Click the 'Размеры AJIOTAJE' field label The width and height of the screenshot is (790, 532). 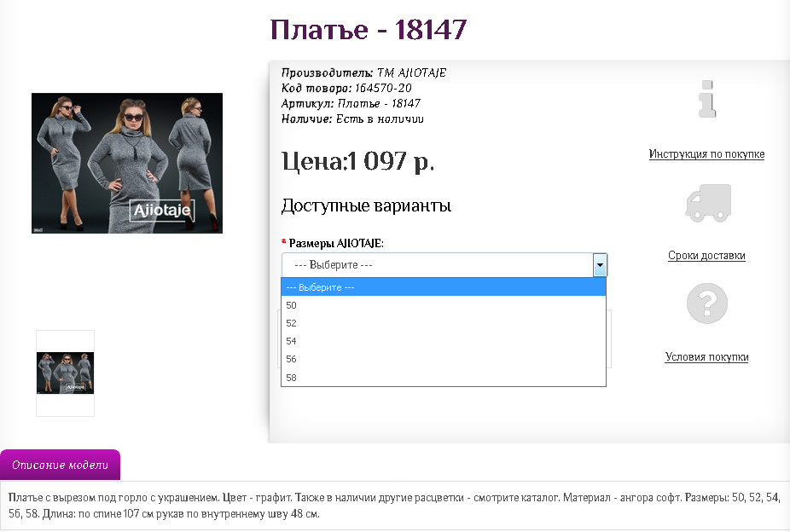coord(336,243)
